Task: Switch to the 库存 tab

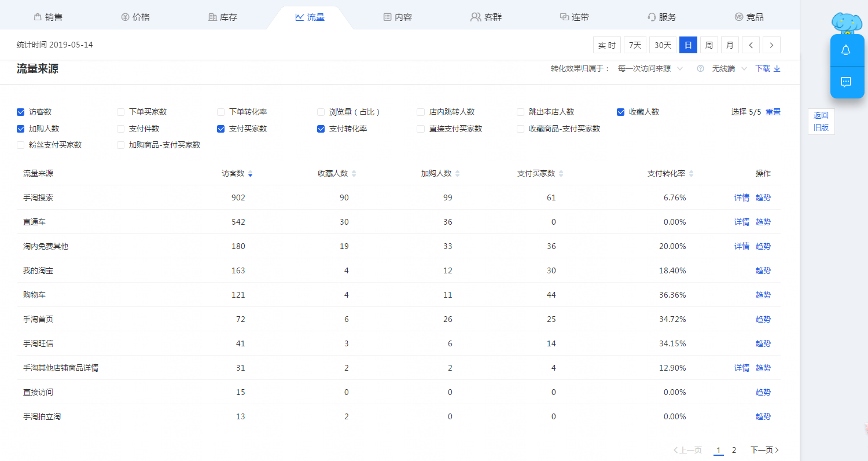Action: tap(223, 17)
